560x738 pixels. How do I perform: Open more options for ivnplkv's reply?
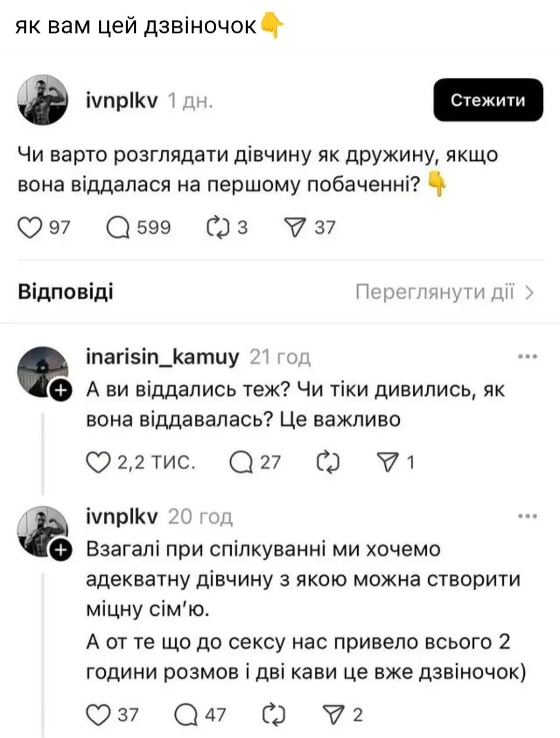[528, 517]
